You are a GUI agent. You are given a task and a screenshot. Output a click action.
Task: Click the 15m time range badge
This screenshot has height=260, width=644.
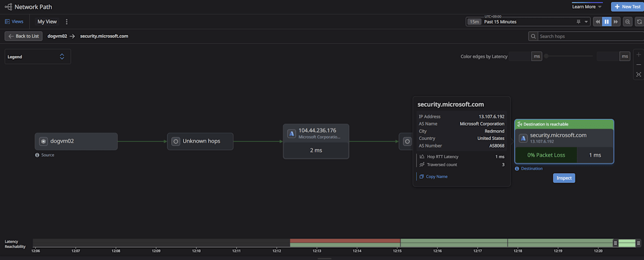pyautogui.click(x=474, y=22)
